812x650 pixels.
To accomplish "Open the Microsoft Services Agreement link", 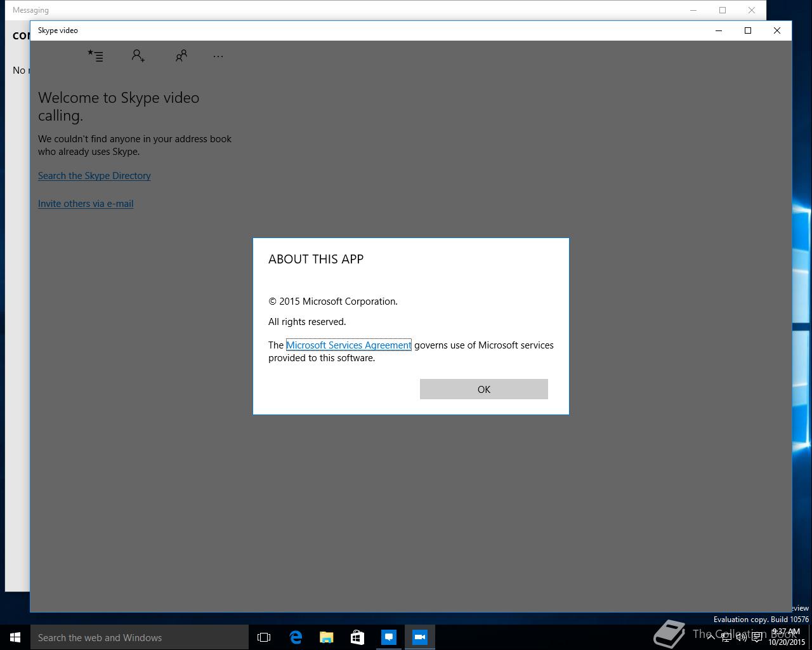I will point(349,345).
